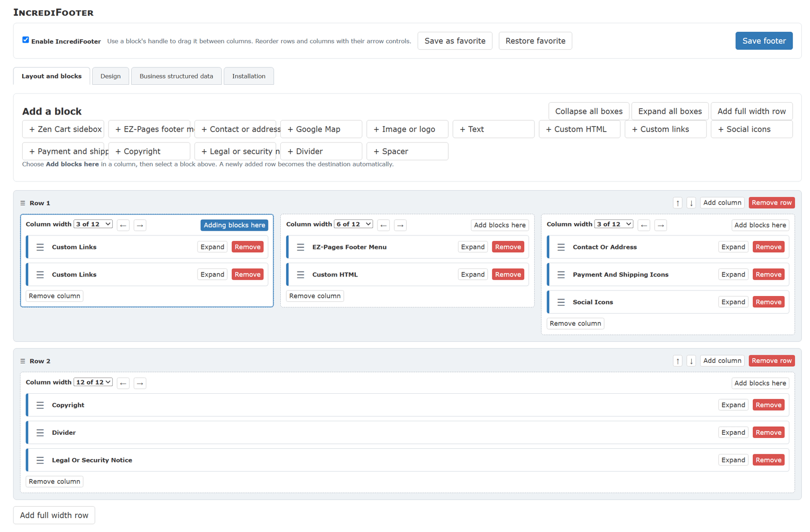Open column width 12 of 12 dropdown

coord(93,382)
